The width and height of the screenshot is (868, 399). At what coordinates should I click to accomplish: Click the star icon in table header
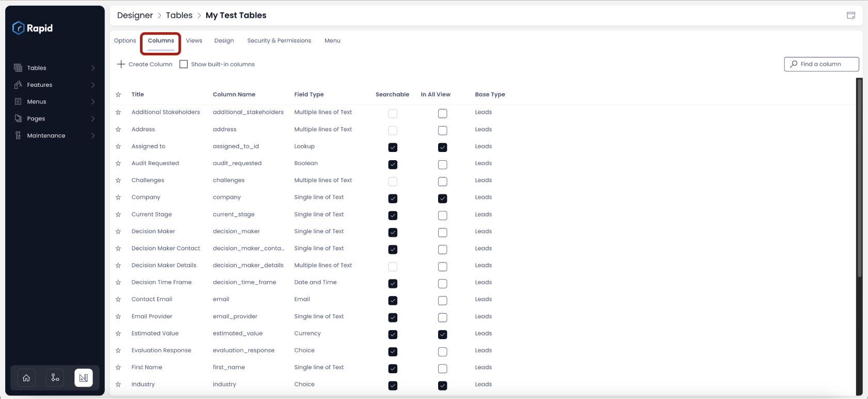(x=118, y=95)
